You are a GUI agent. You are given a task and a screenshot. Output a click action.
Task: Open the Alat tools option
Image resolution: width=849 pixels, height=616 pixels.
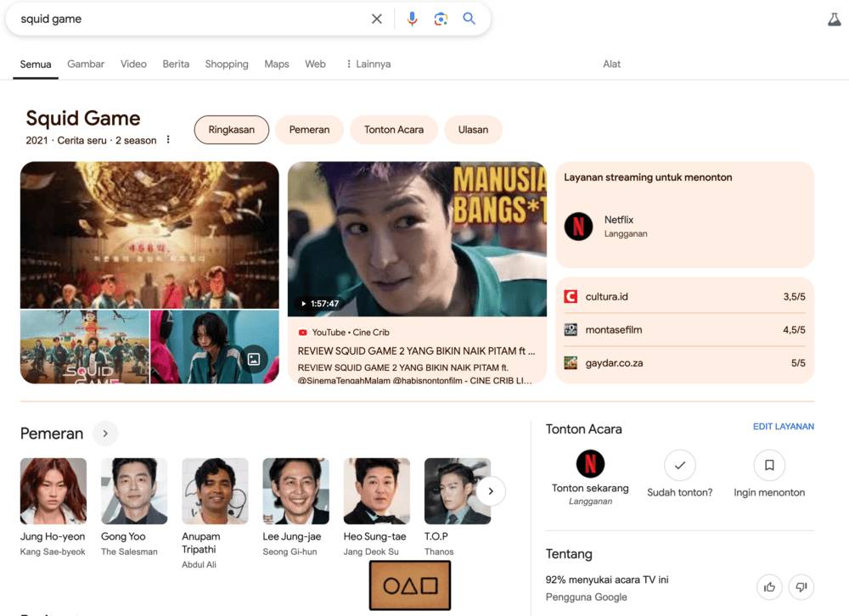[x=611, y=64]
